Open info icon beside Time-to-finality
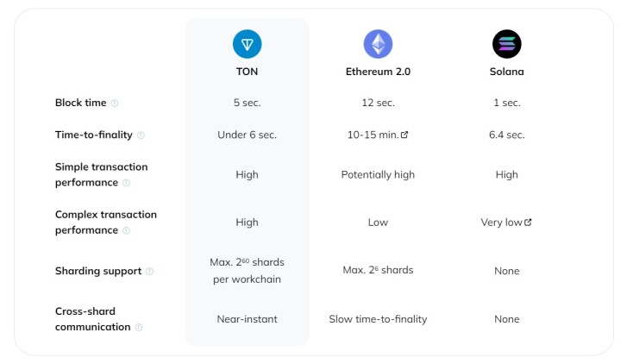627x364 pixels. tap(141, 135)
